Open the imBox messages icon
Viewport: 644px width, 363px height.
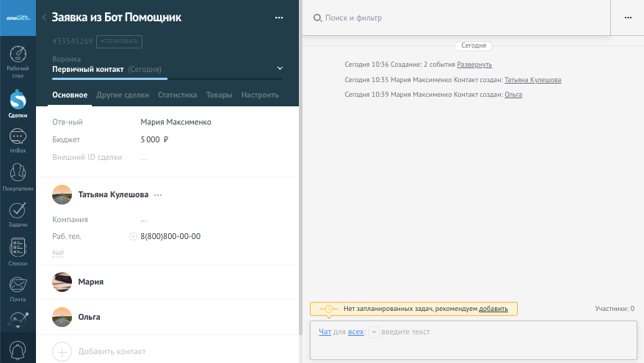click(x=18, y=140)
